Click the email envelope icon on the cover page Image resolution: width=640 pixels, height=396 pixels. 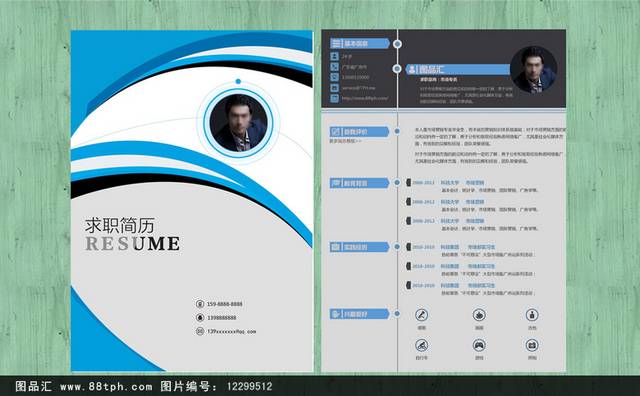pyautogui.click(x=200, y=331)
